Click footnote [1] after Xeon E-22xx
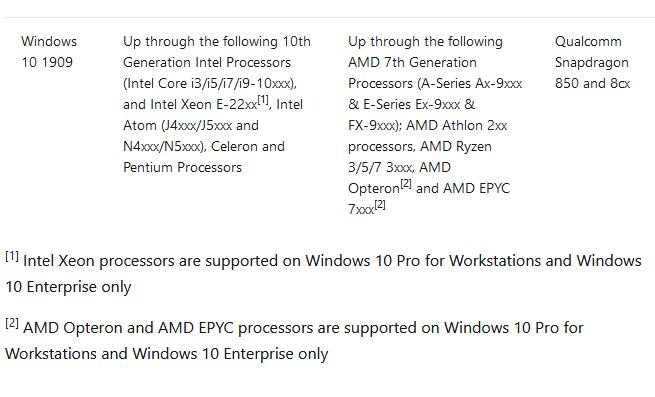Screen dimensions: 655x397 (263, 100)
